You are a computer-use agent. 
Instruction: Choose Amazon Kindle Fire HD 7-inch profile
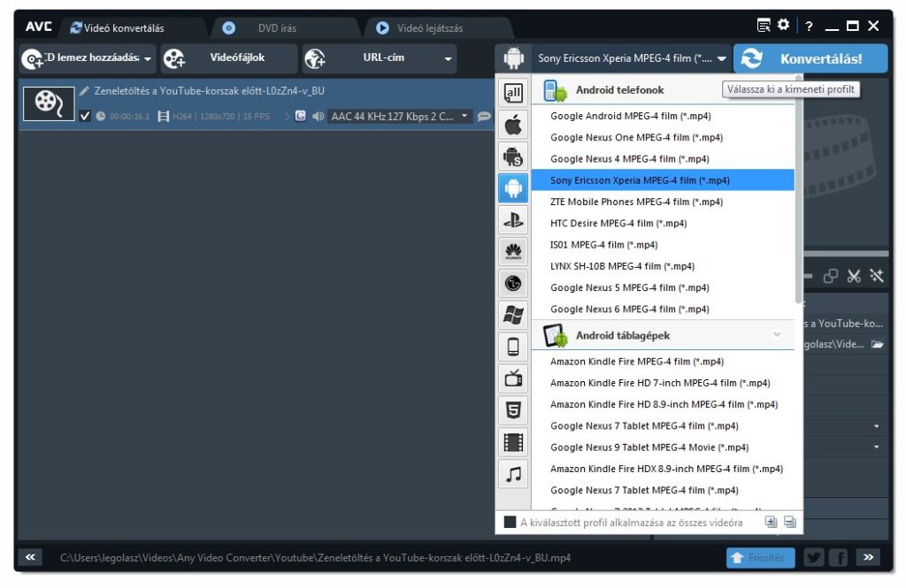click(663, 383)
